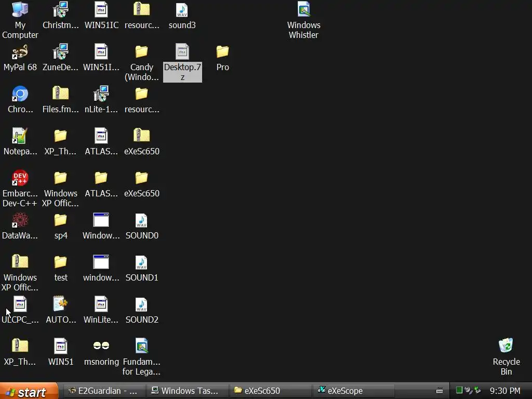Open the Recycle Bin icon
This screenshot has width=532, height=399.
click(x=506, y=347)
